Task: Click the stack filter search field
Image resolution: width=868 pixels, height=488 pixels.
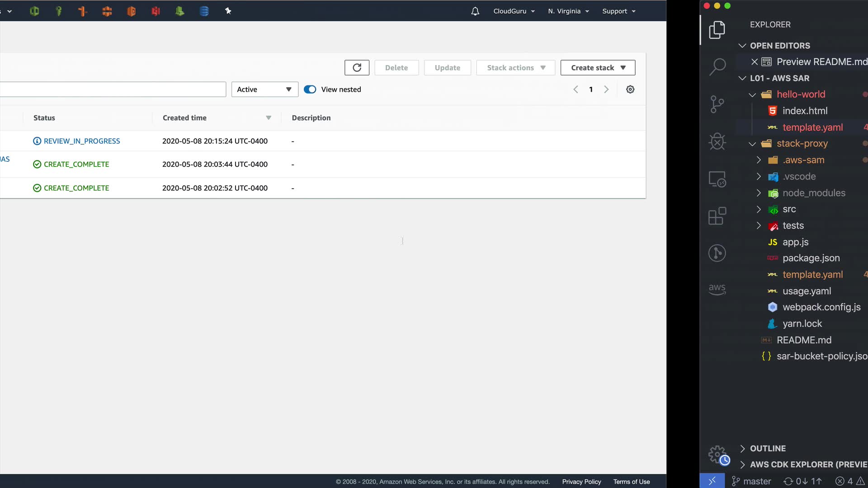Action: pos(113,89)
